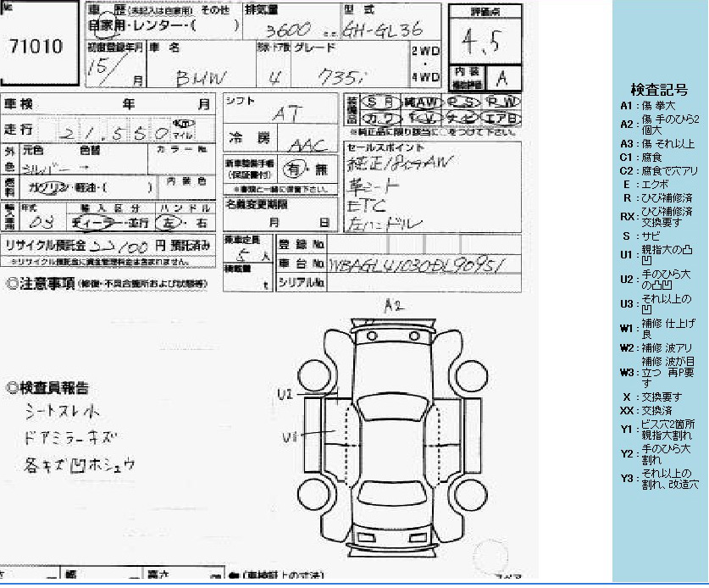
Task: Select legend entry S サビ
Action: pyautogui.click(x=641, y=236)
